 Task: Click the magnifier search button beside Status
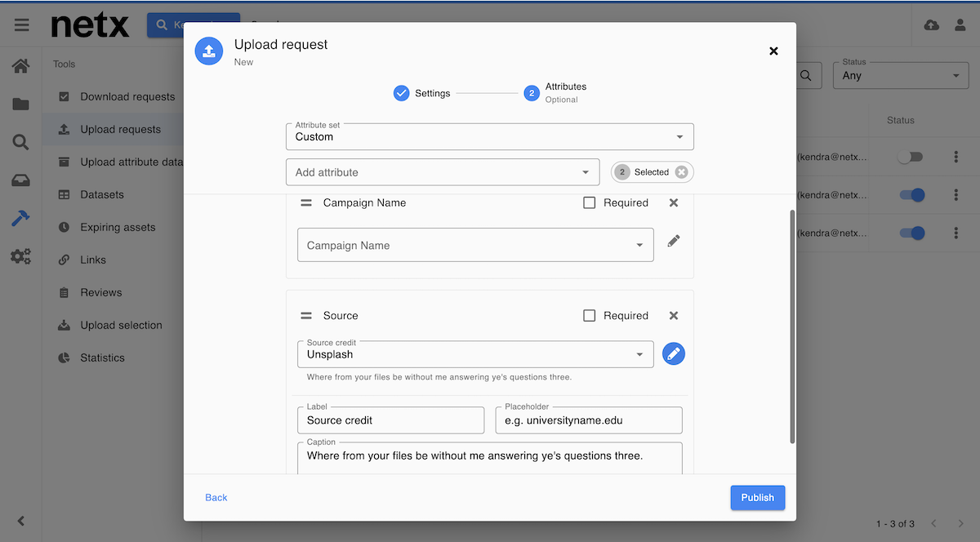(805, 75)
